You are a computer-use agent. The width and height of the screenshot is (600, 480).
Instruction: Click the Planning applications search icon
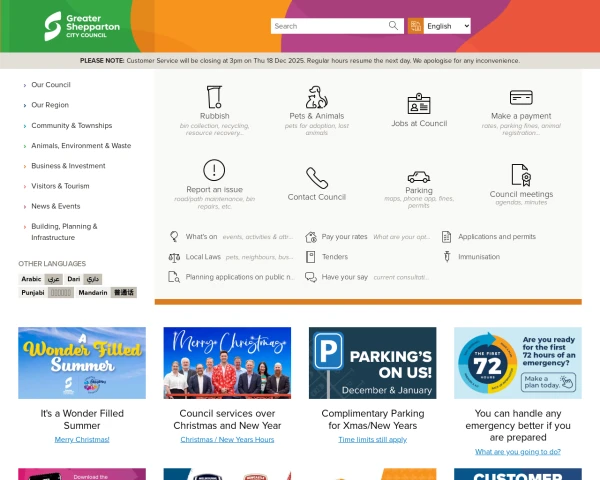(x=174, y=277)
